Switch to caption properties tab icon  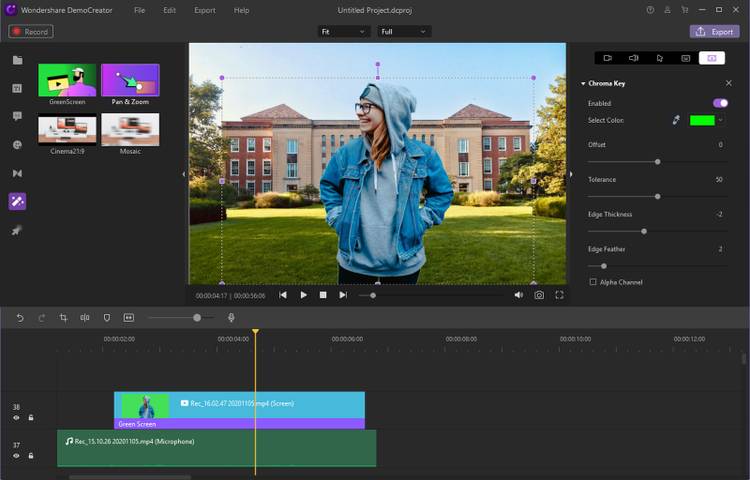click(x=685, y=58)
